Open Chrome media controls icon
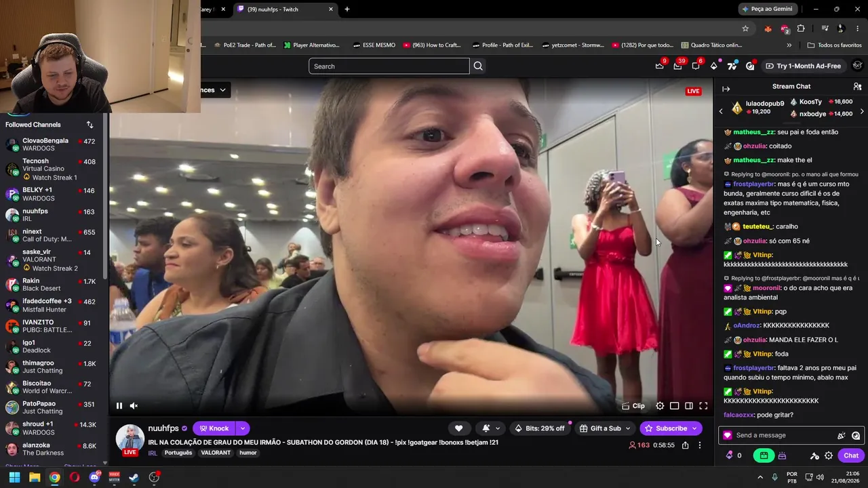Screen dimensions: 868x488 click(825, 28)
